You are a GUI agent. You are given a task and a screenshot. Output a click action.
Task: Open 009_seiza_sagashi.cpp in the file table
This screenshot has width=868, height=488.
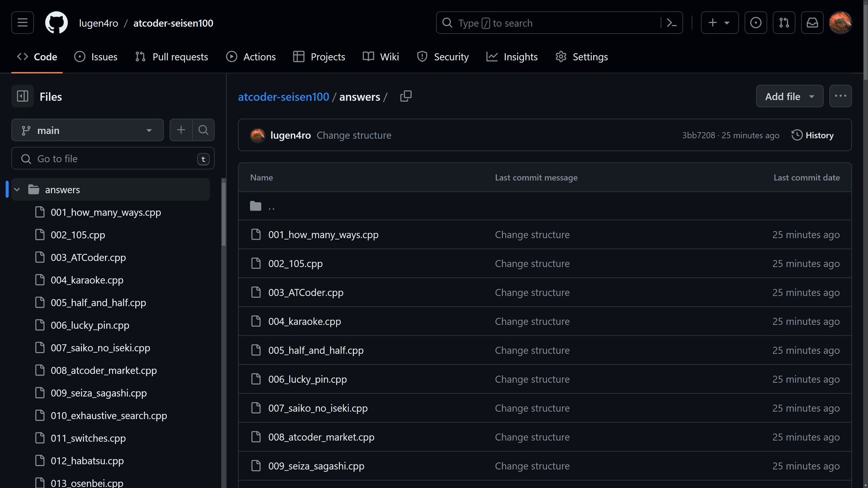coord(316,466)
